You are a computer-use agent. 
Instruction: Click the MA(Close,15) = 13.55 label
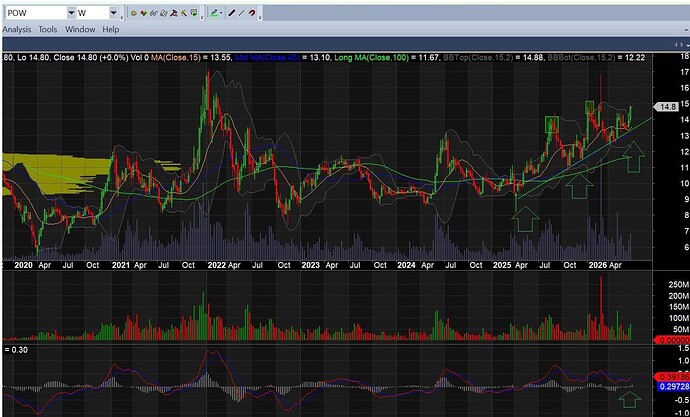[191, 58]
